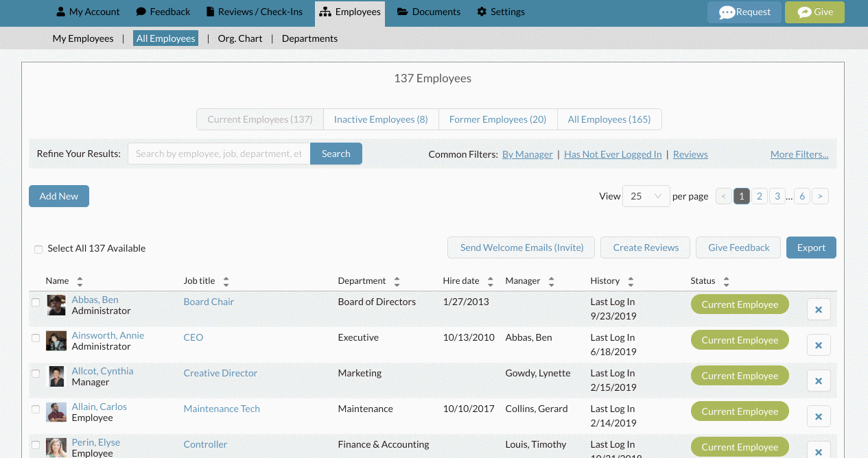The width and height of the screenshot is (868, 458).
Task: Sort by Hire date column arrows
Action: point(490,281)
